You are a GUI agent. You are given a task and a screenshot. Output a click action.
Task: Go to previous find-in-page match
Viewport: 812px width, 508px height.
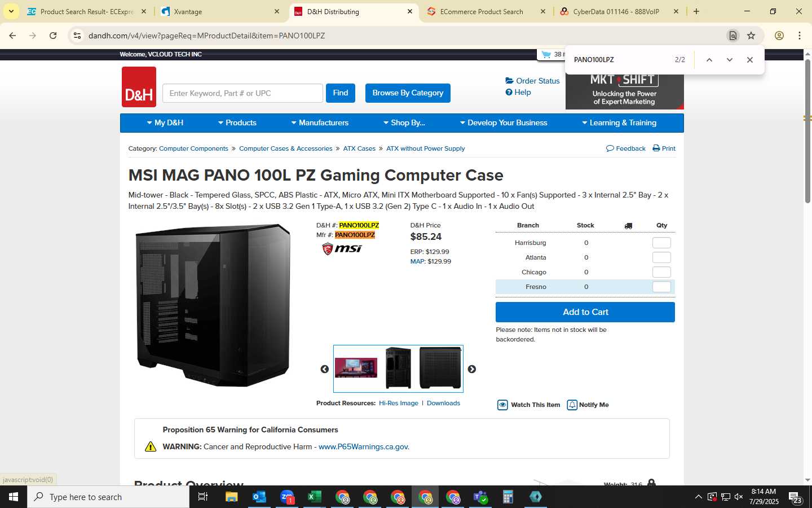point(709,60)
